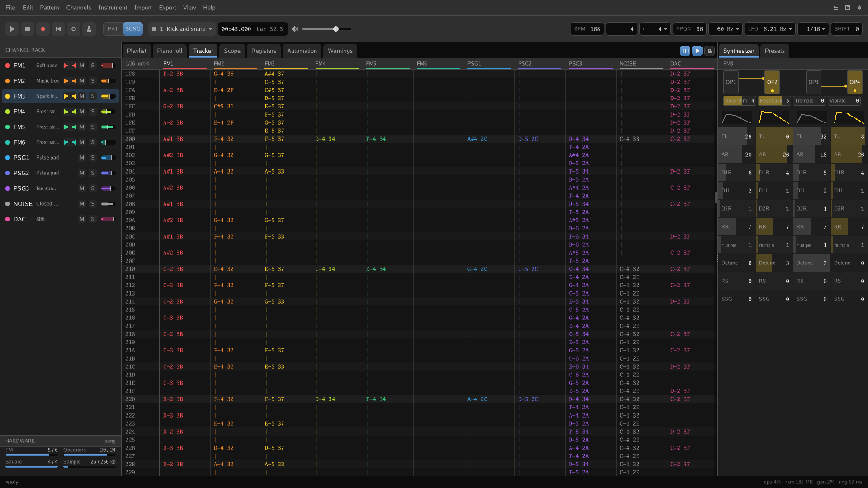The image size is (868, 488).
Task: Rewind to start with skip-back icon
Action: pyautogui.click(x=58, y=29)
